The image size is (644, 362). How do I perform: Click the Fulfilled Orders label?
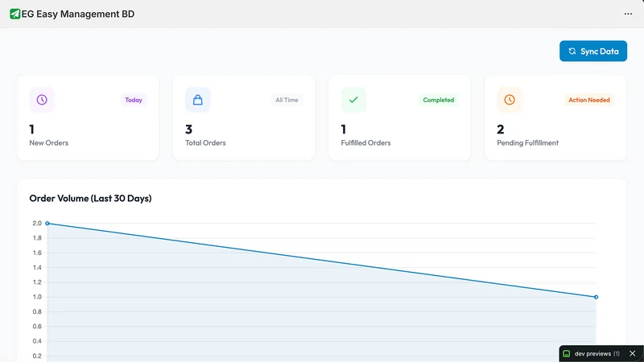pos(365,143)
